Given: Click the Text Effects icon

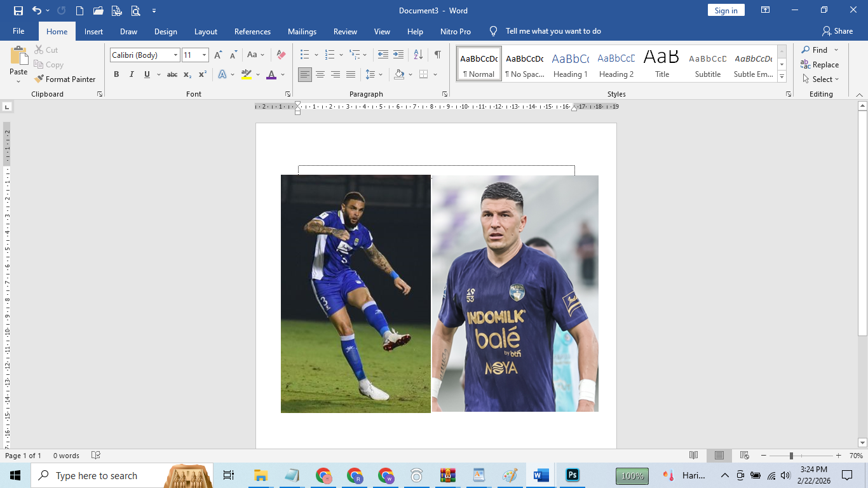Looking at the screenshot, I should click(222, 75).
